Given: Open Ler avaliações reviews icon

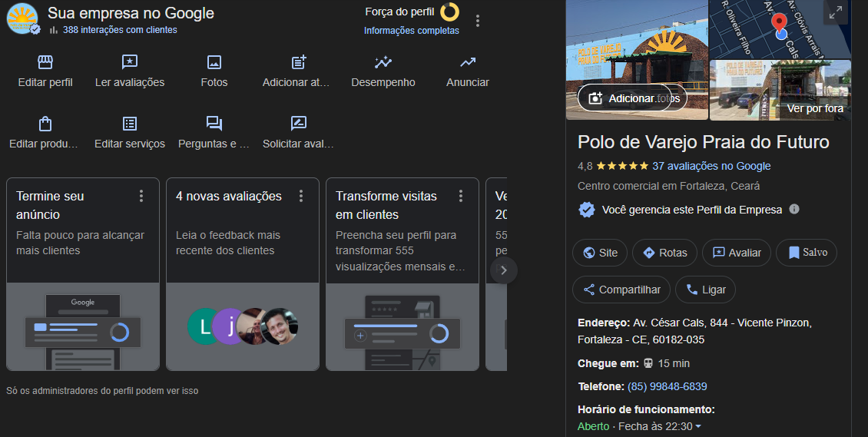Looking at the screenshot, I should [x=130, y=63].
